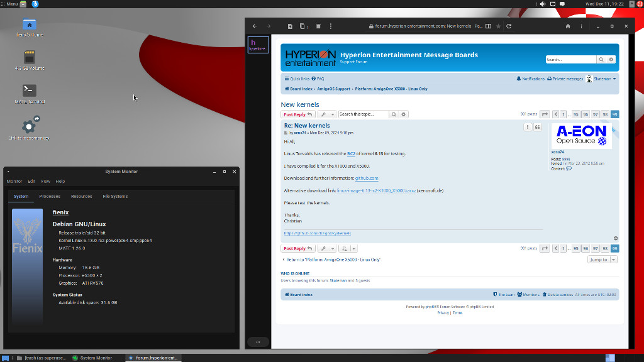Click the forum Search field in header

tap(571, 60)
